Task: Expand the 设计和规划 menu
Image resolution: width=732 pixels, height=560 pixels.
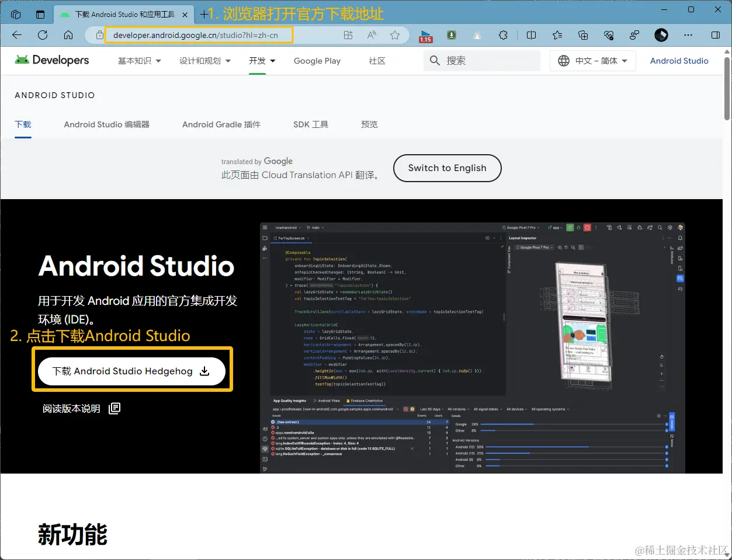Action: (205, 61)
